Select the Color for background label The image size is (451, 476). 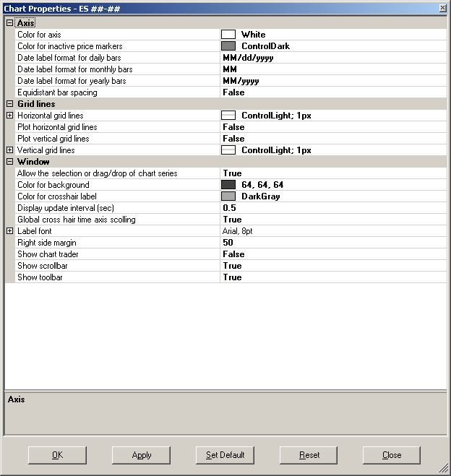[53, 185]
